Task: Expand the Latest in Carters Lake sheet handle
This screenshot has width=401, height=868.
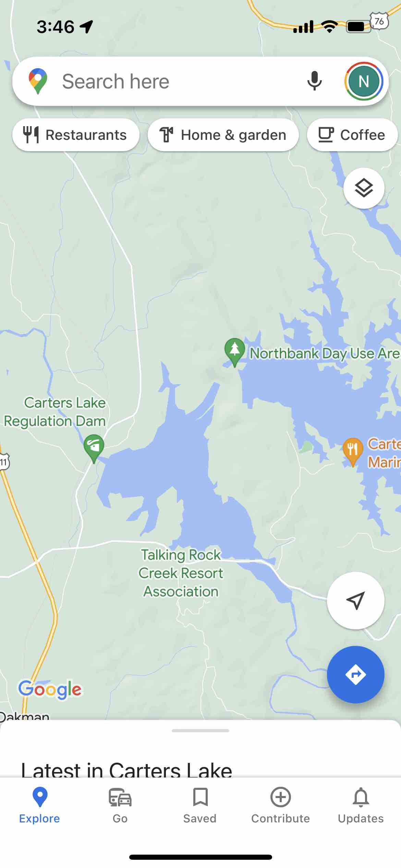Action: (200, 731)
